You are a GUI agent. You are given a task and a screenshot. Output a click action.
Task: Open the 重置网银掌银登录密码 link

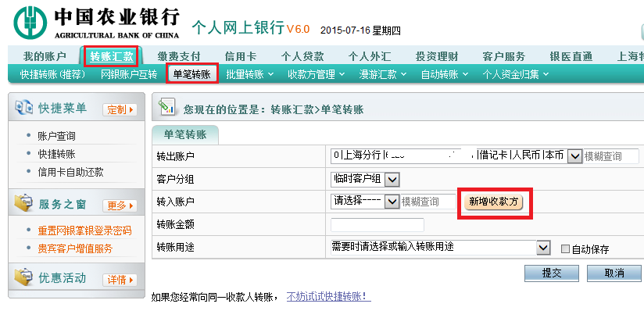point(84,230)
